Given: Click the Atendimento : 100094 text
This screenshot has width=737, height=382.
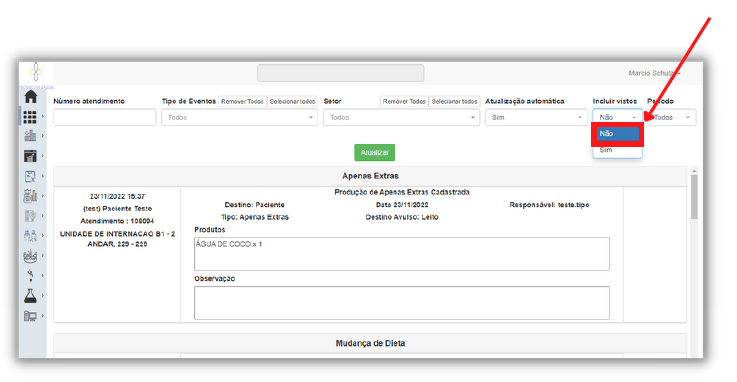Looking at the screenshot, I should [117, 221].
